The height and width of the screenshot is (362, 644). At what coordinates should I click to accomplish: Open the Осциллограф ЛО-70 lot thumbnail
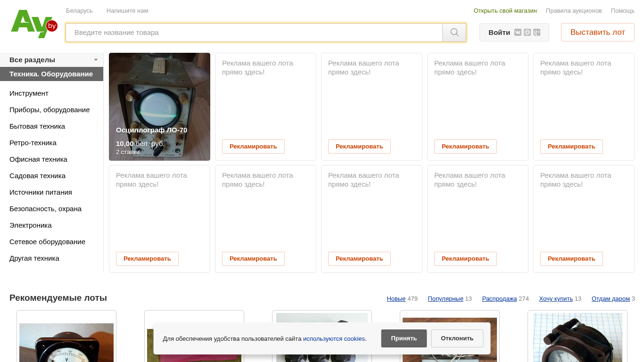coord(159,107)
